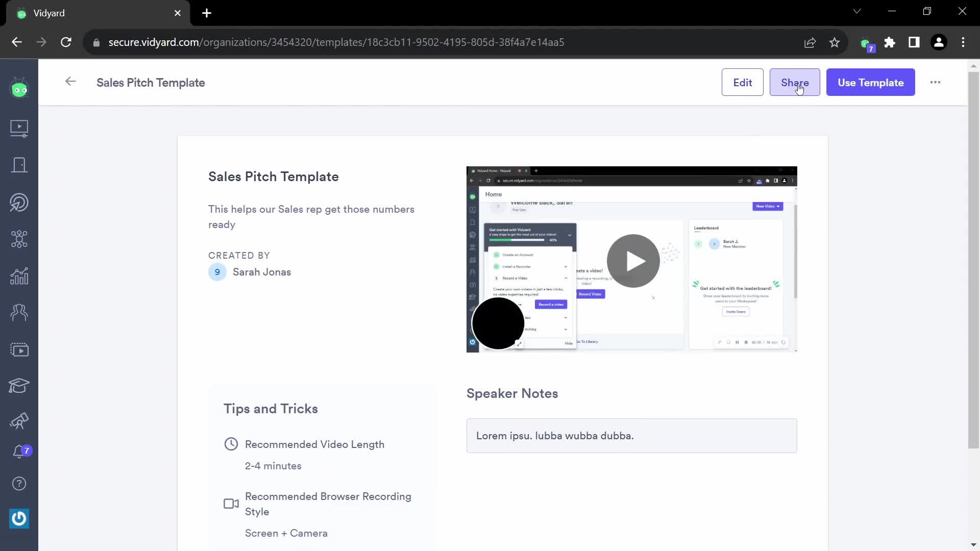Toggle the browser side panel icon

coord(914,42)
